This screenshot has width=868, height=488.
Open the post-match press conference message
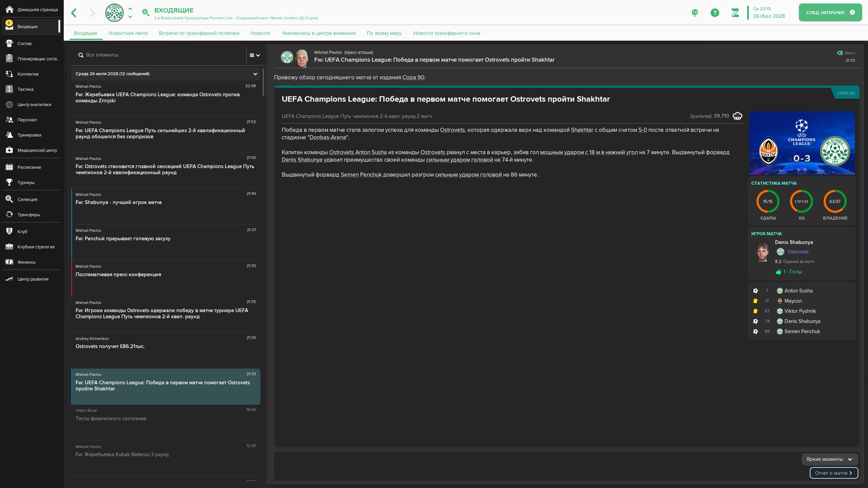(166, 278)
